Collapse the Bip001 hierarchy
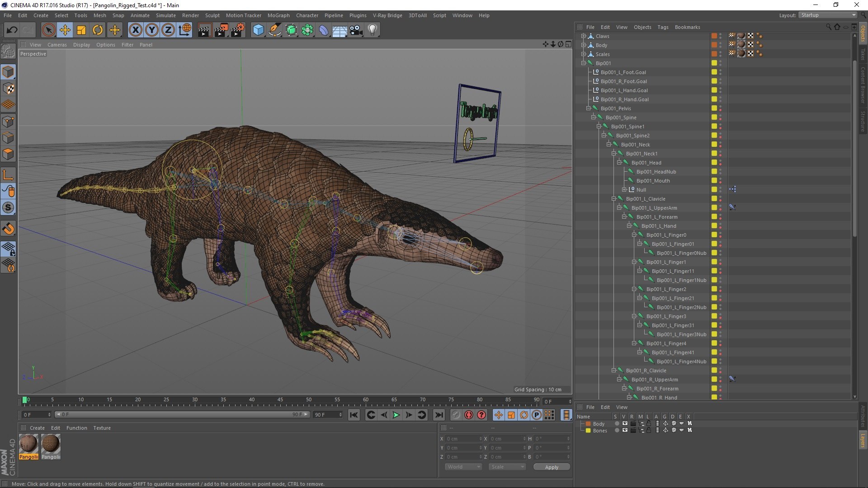This screenshot has width=868, height=488. tap(584, 63)
